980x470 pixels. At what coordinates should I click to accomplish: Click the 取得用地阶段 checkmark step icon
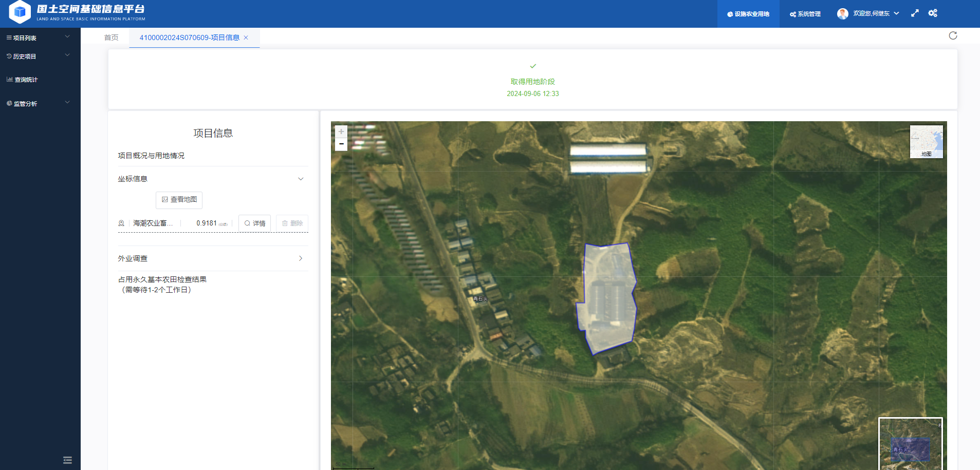pos(533,66)
